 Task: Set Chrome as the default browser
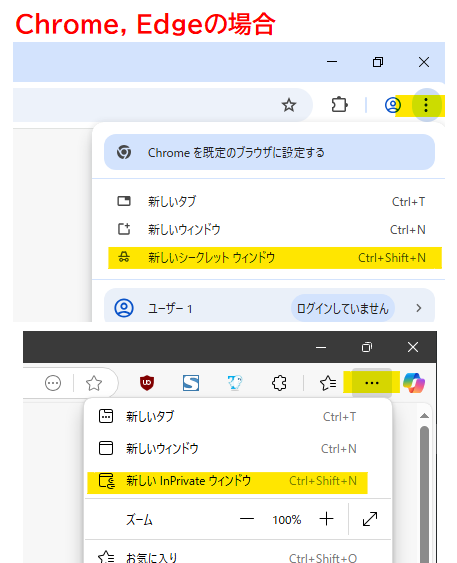269,152
